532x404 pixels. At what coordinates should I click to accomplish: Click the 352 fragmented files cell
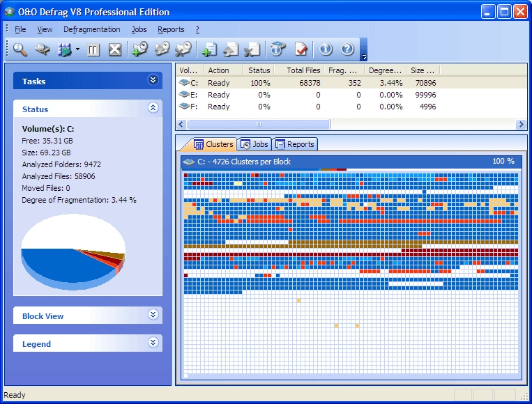click(x=355, y=83)
